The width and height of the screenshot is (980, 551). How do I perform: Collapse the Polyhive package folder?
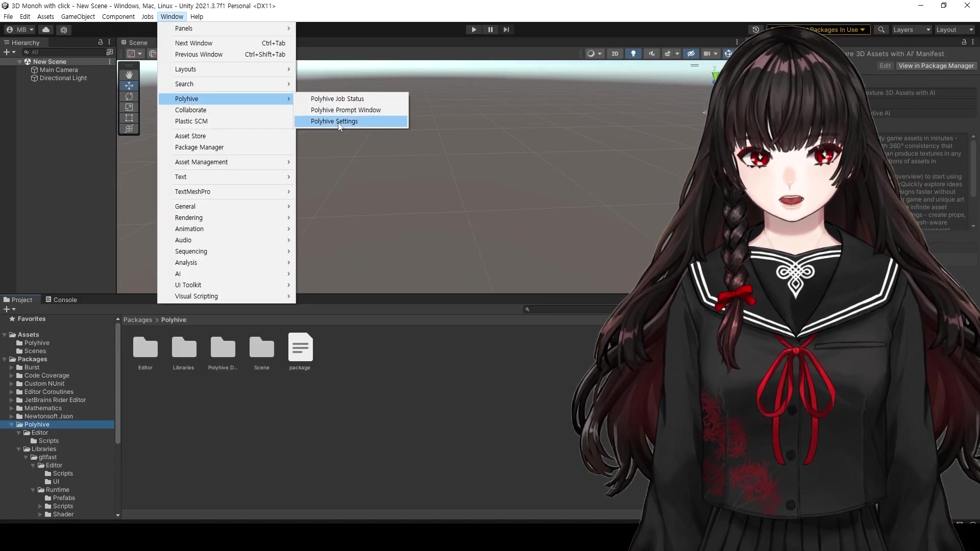pyautogui.click(x=12, y=424)
